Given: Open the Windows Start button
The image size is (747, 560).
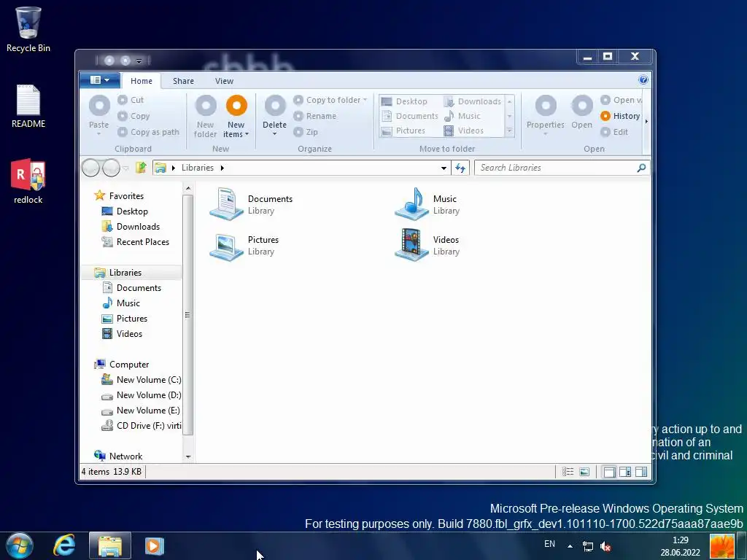Looking at the screenshot, I should [20, 545].
